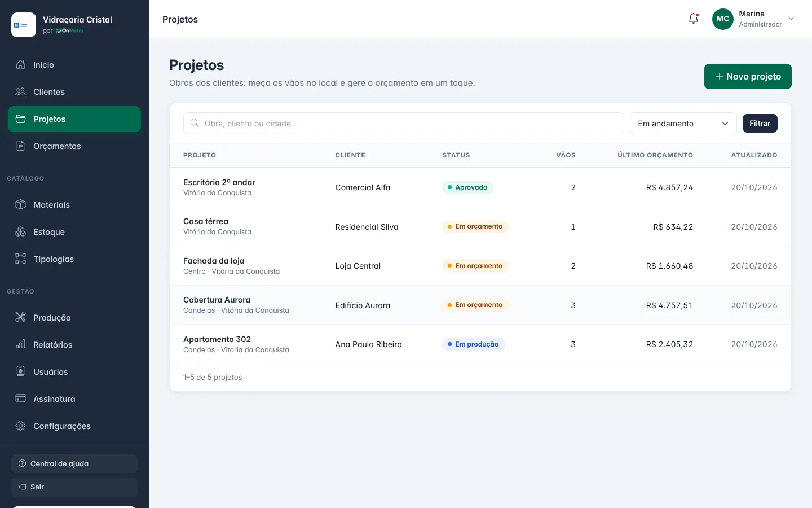Open Usuários management page
This screenshot has width=812, height=508.
tap(74, 372)
